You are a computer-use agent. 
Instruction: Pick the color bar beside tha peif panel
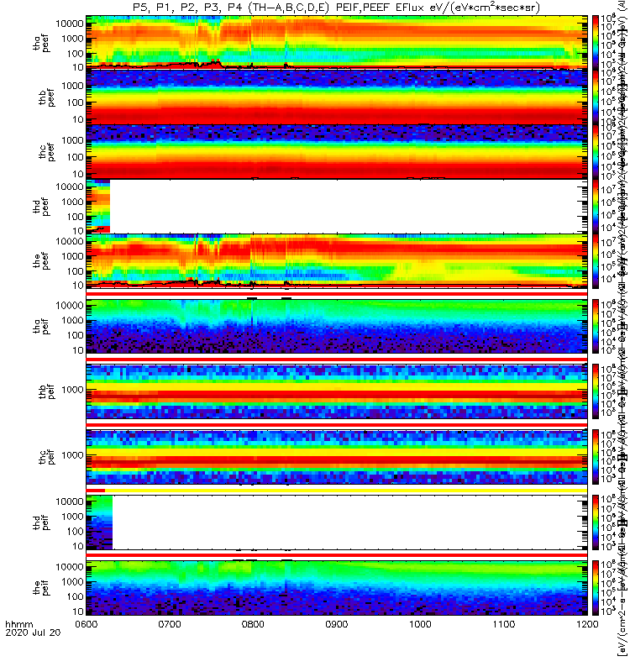coord(596,326)
